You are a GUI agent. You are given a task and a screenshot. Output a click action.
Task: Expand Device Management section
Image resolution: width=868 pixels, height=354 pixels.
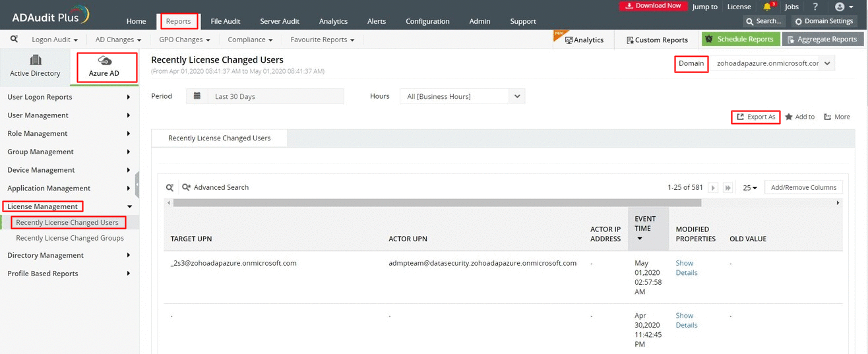pyautogui.click(x=69, y=170)
